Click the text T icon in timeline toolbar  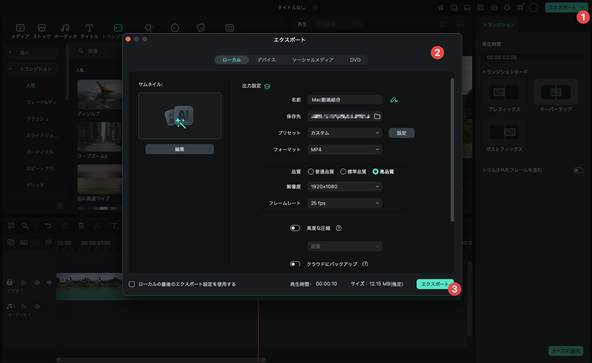115,226
